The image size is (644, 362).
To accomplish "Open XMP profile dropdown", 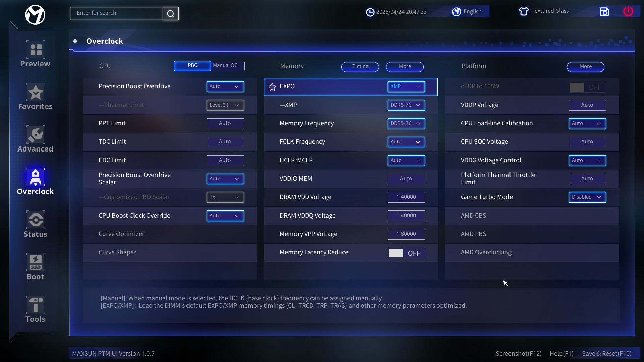I will 406,105.
